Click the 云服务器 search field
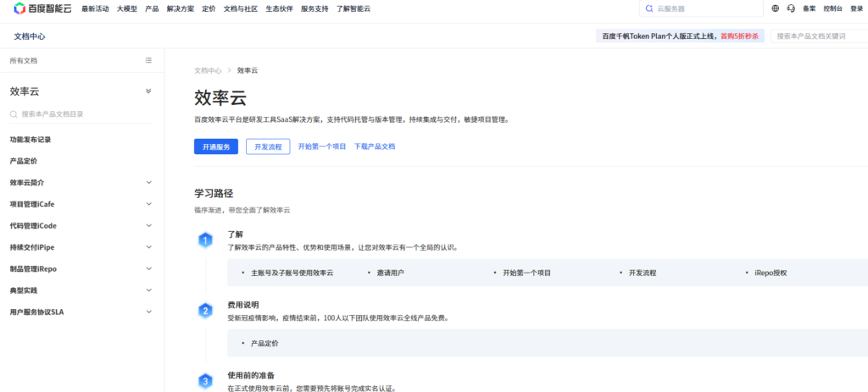The image size is (868, 392). click(x=701, y=8)
